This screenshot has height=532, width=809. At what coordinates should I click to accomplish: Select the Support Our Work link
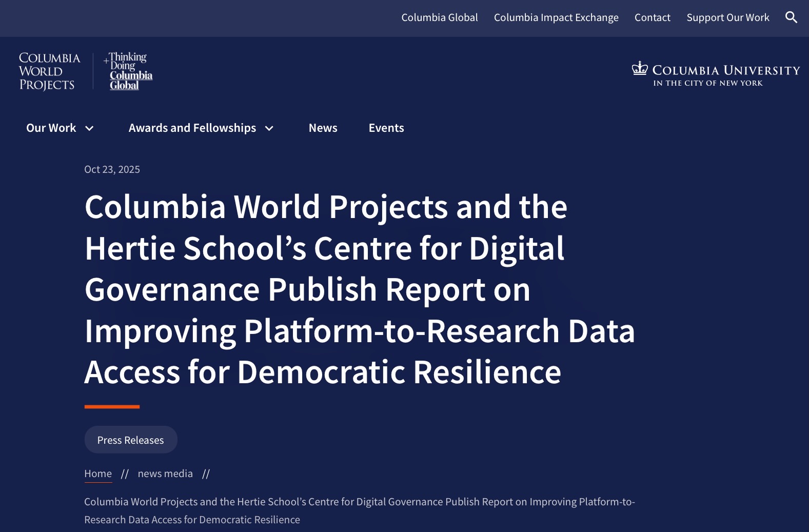click(x=727, y=17)
